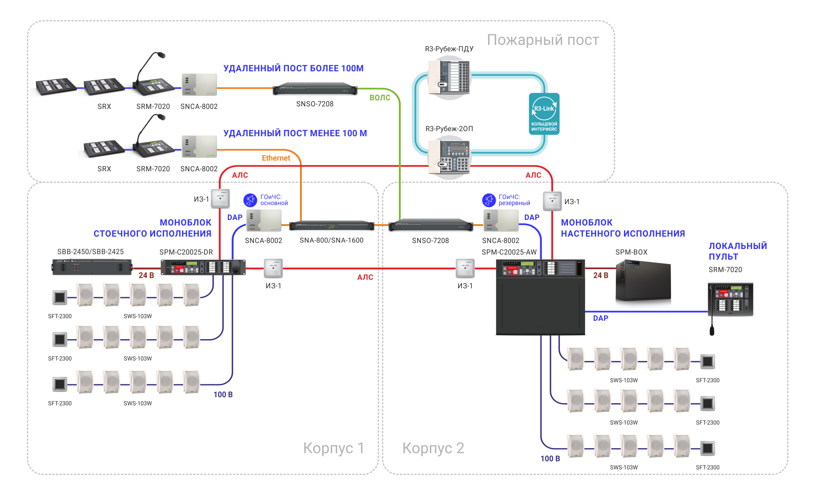
Task: Select SRM-7020 microphone console in second row
Action: (153, 137)
